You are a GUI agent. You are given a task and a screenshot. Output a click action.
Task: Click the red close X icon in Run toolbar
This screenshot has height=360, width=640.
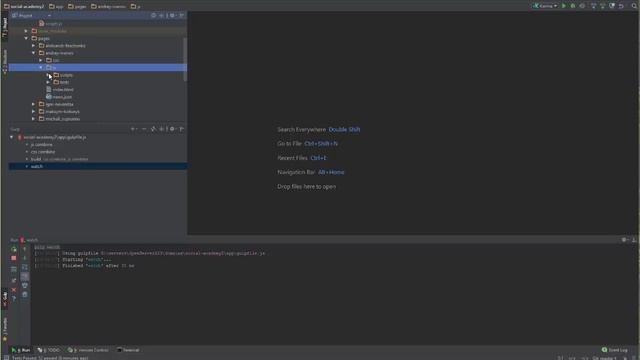[13, 290]
